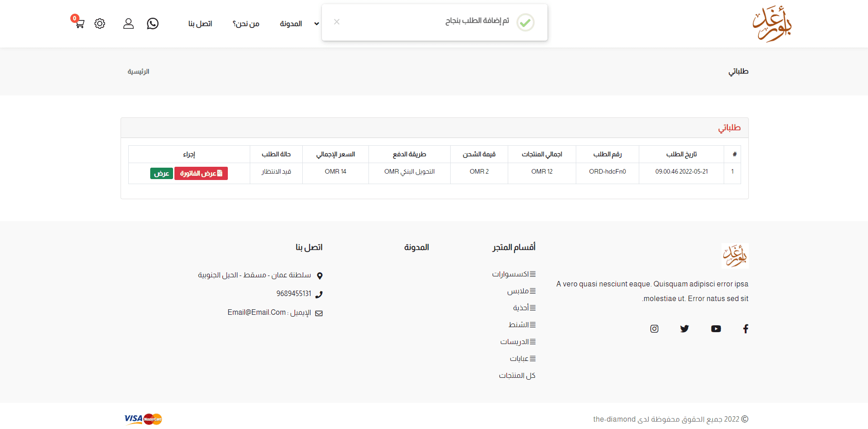This screenshot has height=429, width=868.
Task: Open the user account icon
Action: pyautogui.click(x=128, y=23)
